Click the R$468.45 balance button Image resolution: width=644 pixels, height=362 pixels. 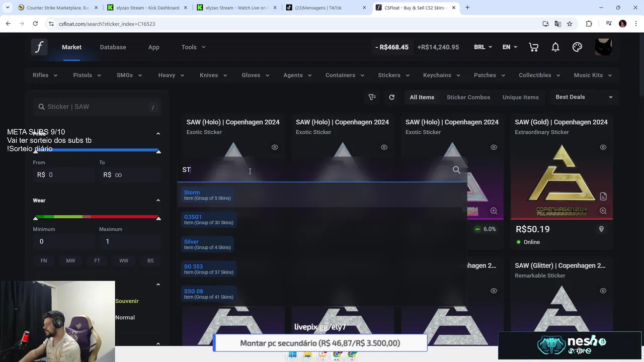coord(392,47)
